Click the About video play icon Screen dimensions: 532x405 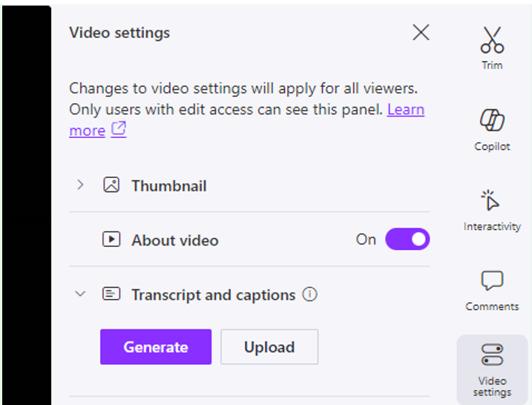click(111, 240)
